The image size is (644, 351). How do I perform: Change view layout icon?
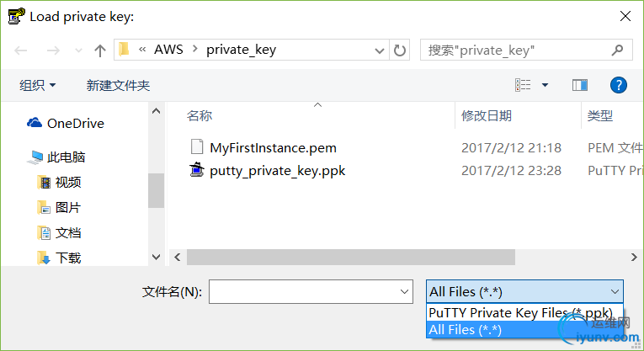(523, 85)
